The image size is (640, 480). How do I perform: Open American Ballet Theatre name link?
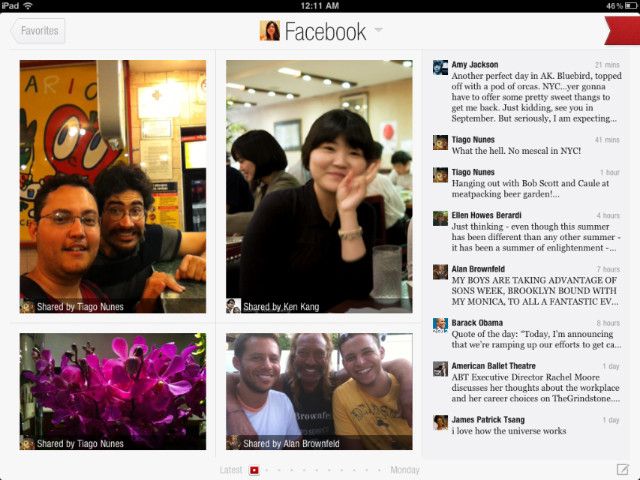pos(493,366)
